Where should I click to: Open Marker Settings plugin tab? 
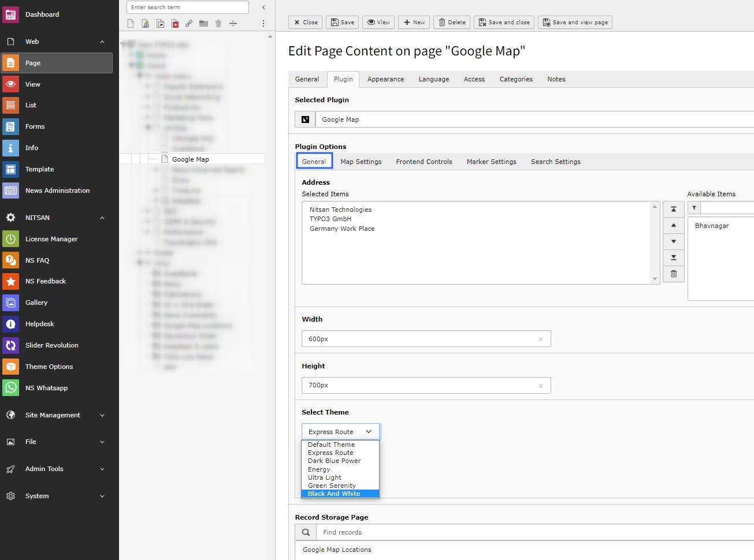[x=492, y=162]
